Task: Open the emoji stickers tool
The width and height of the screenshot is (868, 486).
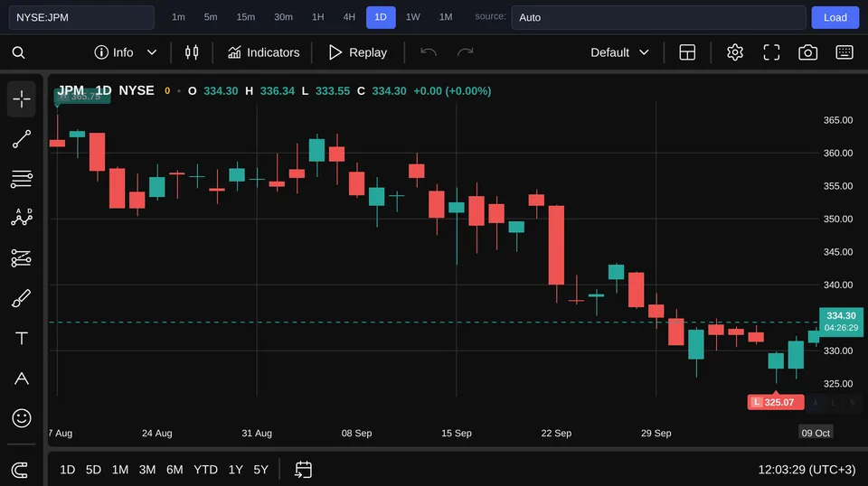Action: (22, 418)
